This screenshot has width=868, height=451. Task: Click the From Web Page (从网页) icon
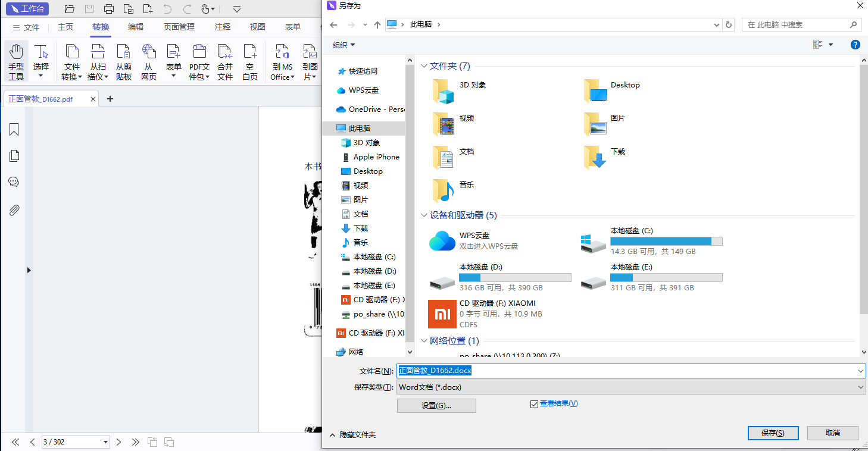[x=149, y=61]
